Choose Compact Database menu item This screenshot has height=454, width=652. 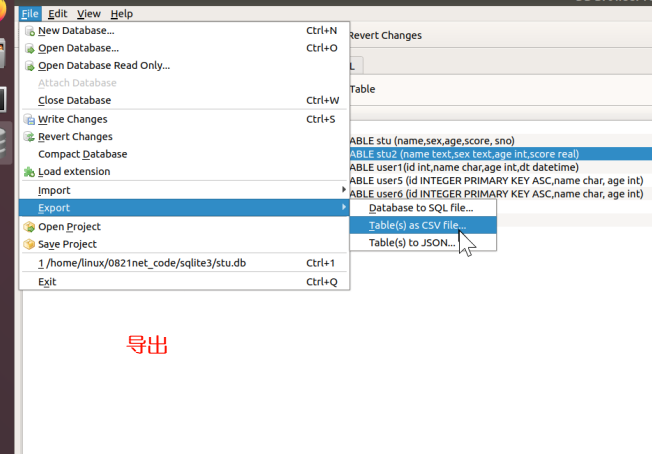184,154
